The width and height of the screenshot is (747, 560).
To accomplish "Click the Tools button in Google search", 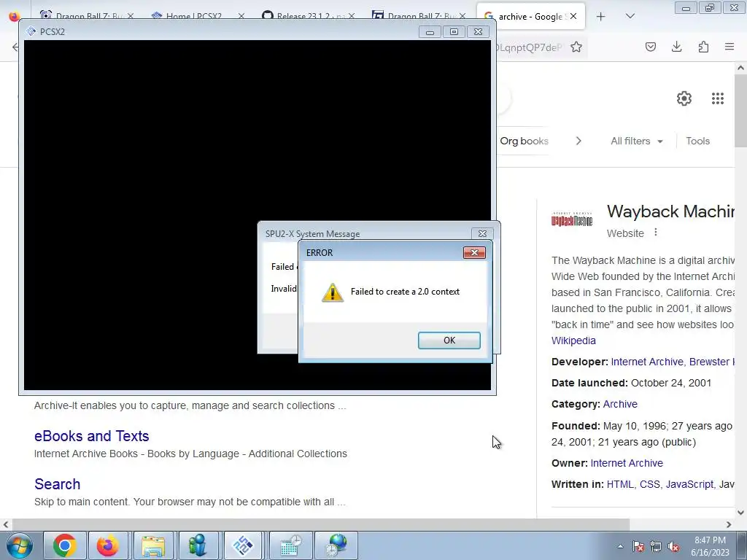I will pos(697,141).
